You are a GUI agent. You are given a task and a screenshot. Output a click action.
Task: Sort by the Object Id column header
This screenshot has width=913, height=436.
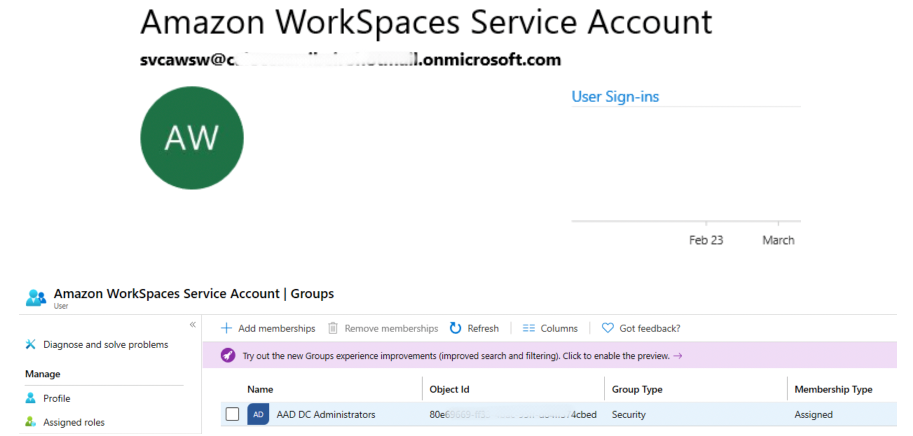click(x=450, y=389)
